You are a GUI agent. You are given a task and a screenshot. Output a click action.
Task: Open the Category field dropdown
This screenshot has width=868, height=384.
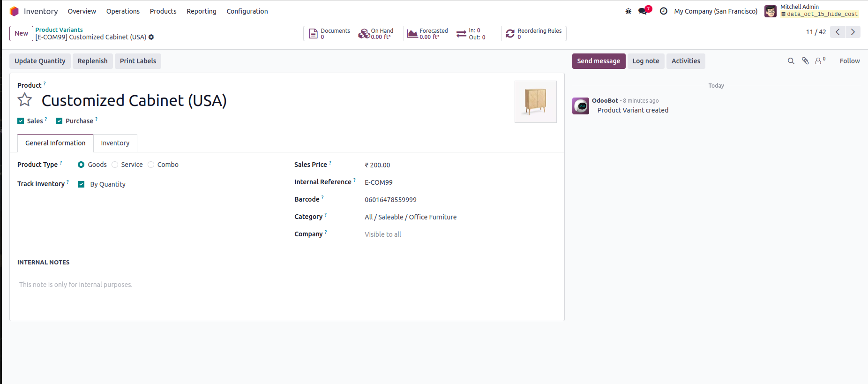click(410, 217)
